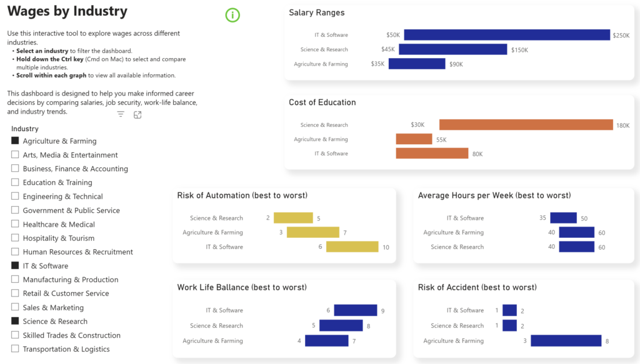Click the green info icon
This screenshot has width=640, height=364.
232,15
